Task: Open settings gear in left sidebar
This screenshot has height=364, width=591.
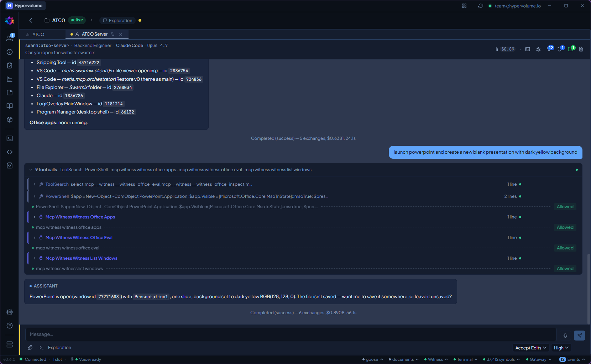Action: tap(10, 312)
